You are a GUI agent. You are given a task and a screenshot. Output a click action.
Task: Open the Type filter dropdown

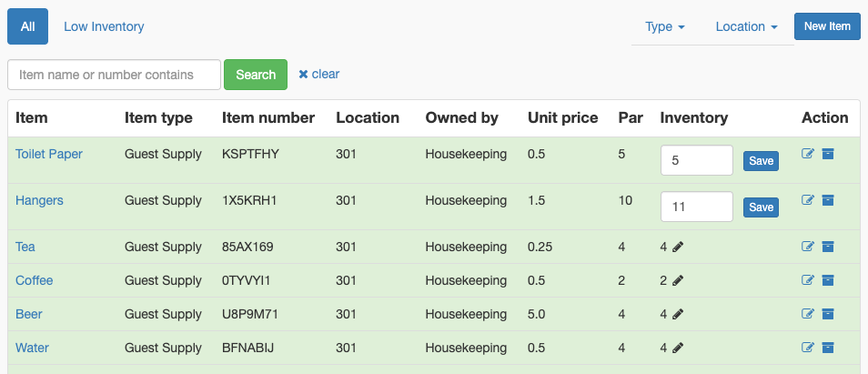pos(665,26)
